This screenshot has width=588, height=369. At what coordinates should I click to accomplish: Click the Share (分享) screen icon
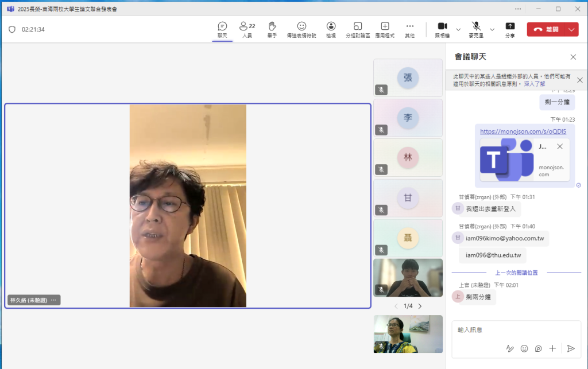click(510, 30)
